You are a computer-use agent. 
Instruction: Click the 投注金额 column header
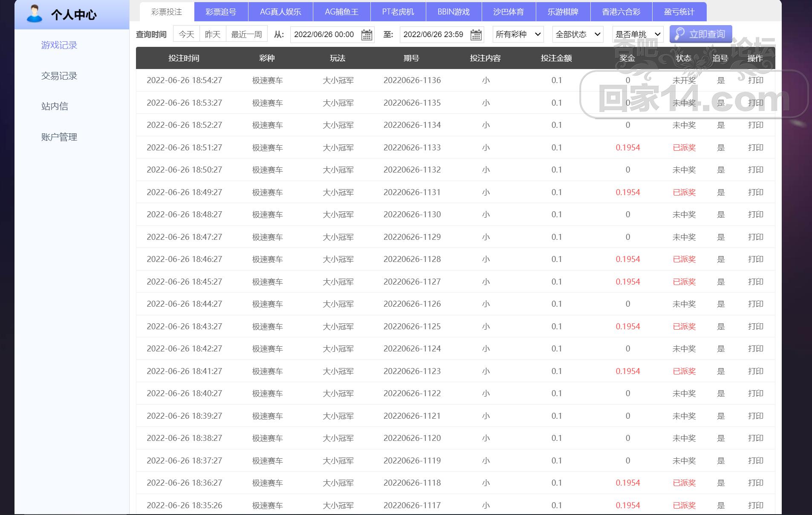pos(556,58)
